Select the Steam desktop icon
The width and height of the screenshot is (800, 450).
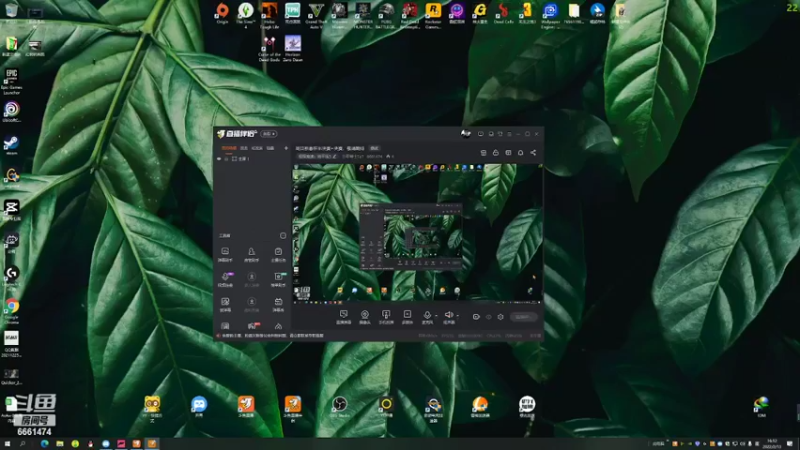(x=11, y=145)
